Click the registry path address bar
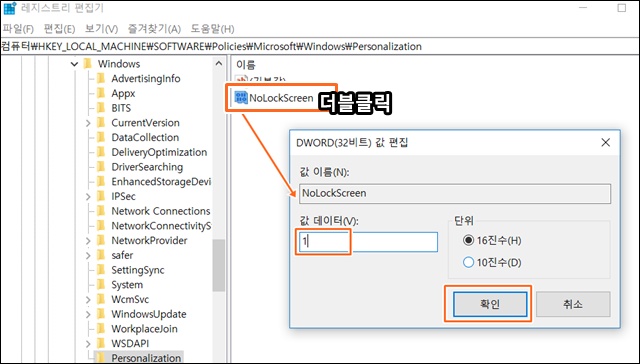 [x=320, y=47]
